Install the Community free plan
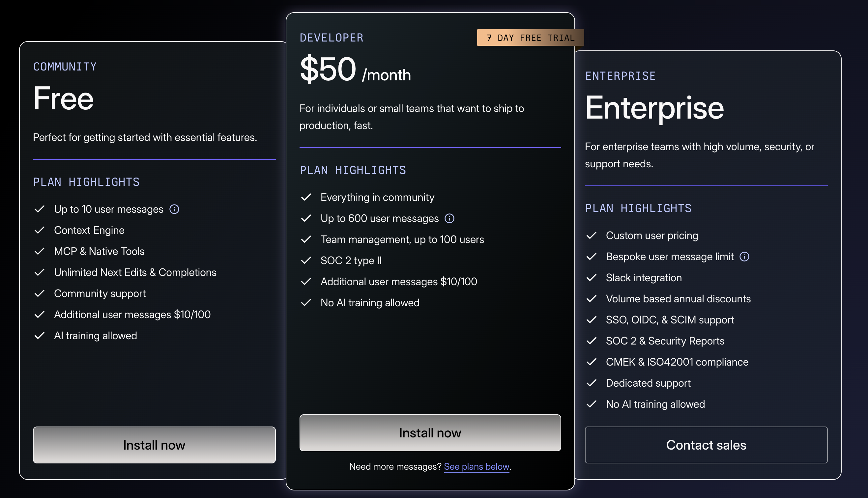868x498 pixels. pos(154,445)
